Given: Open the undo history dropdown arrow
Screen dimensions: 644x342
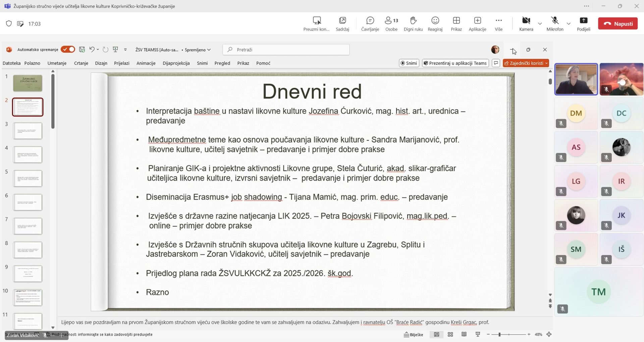Looking at the screenshot, I should (98, 49).
